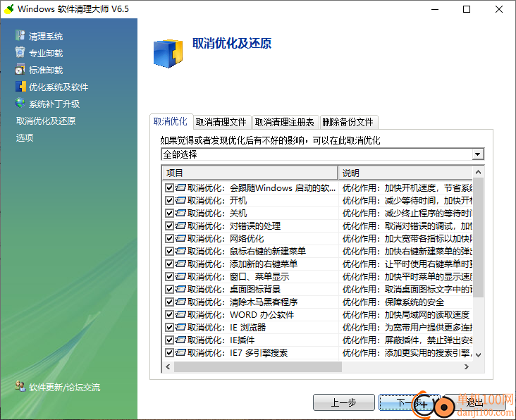Image resolution: width=516 pixels, height=420 pixels.
Task: Click item icon of 取消优化: 开机 row
Action: (x=180, y=200)
